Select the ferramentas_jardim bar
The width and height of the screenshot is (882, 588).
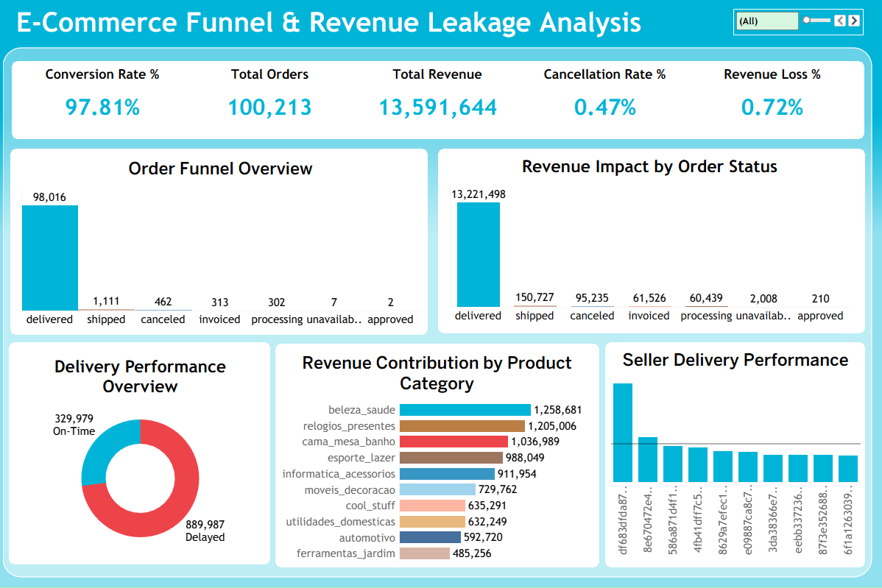point(425,553)
